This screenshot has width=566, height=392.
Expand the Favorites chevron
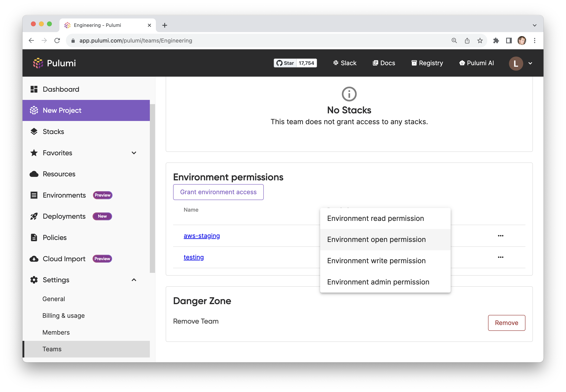pos(134,153)
